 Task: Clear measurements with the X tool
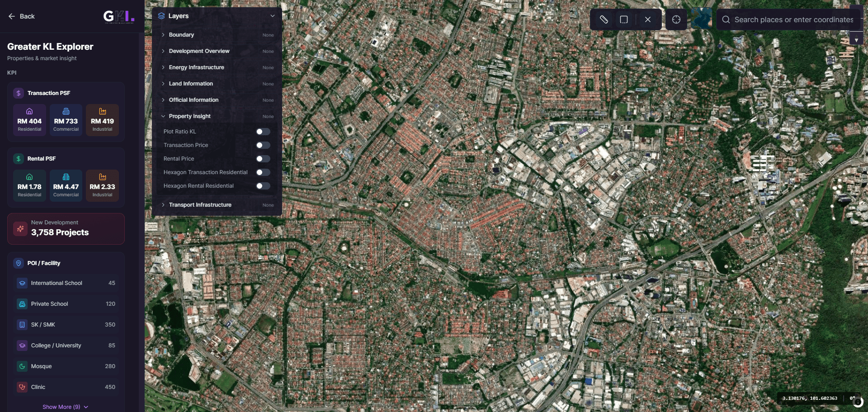648,19
